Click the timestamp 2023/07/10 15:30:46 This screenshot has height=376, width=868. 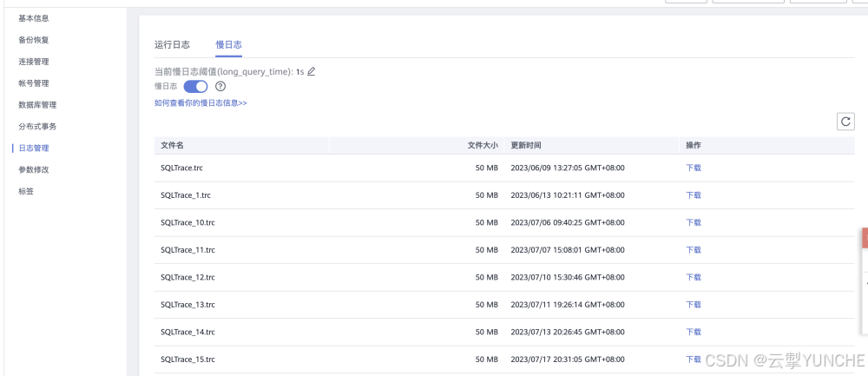pyautogui.click(x=568, y=277)
